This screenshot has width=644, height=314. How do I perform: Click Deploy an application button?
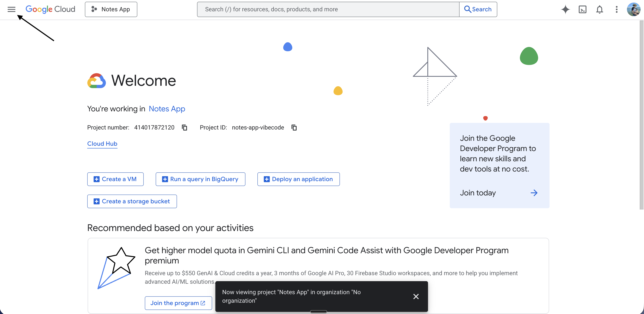click(x=299, y=179)
